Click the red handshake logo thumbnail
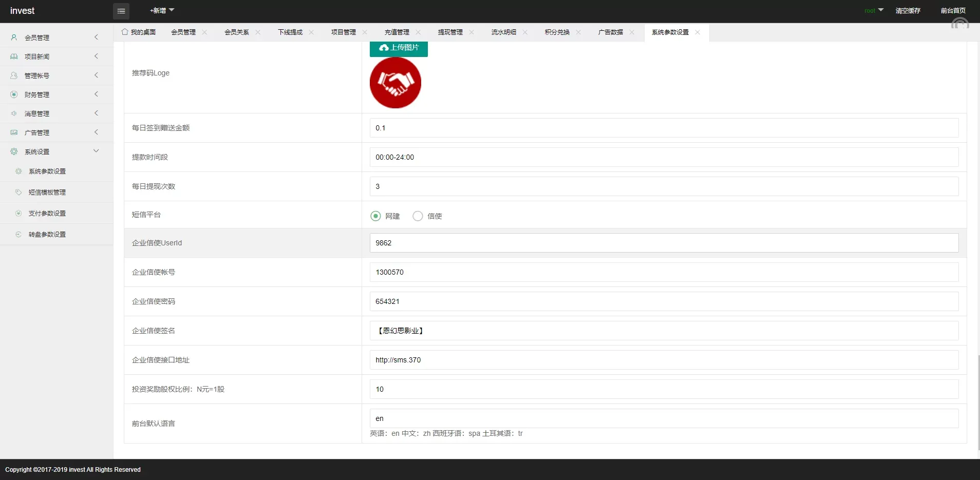The height and width of the screenshot is (480, 980). pyautogui.click(x=395, y=83)
